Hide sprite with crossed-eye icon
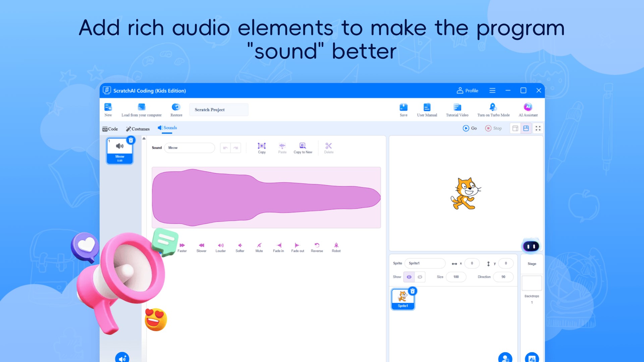The width and height of the screenshot is (644, 362). [x=420, y=277]
